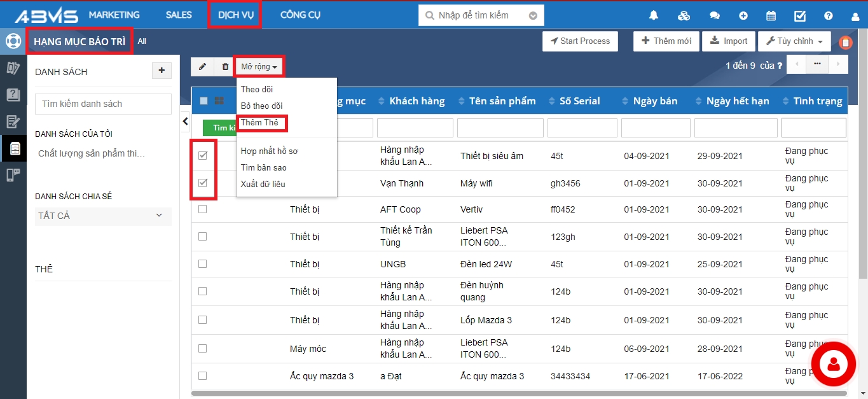The width and height of the screenshot is (868, 399).
Task: Tick the checkbox for AFT Coop row
Action: pos(203,209)
